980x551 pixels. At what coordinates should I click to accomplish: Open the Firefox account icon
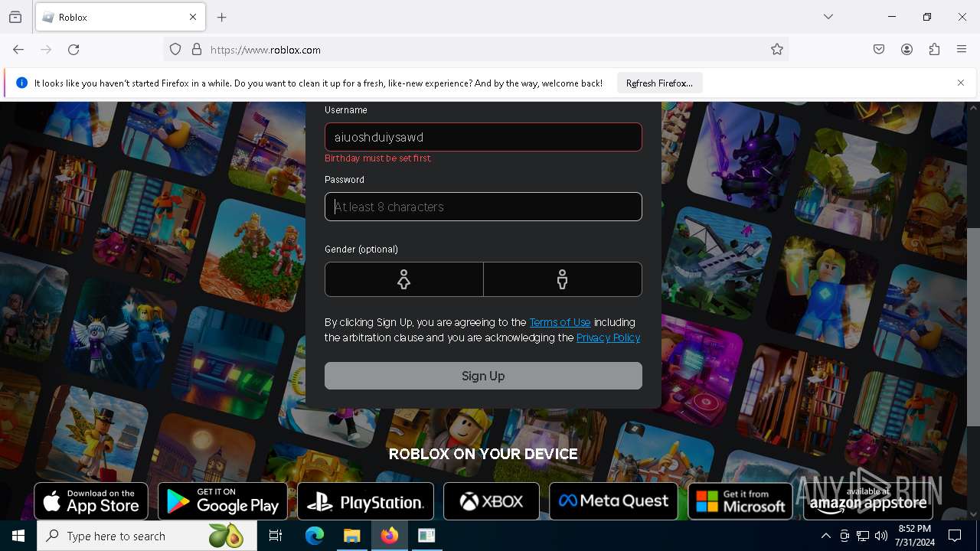point(906,50)
